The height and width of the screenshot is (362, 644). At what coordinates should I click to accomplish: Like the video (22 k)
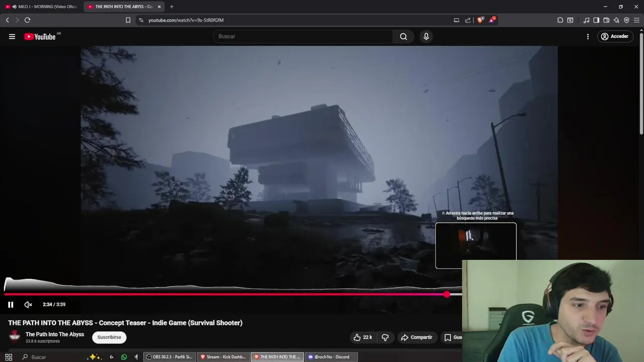[362, 337]
